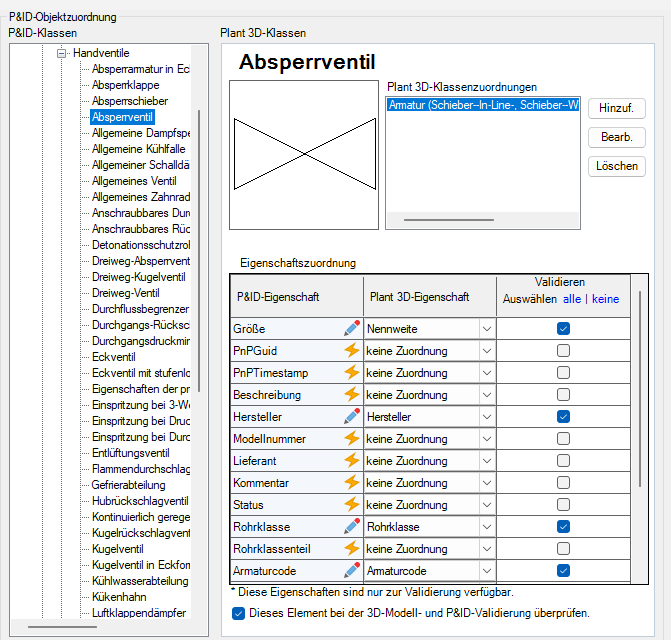Click the lightning icon next to Modellnummer
The width and height of the screenshot is (671, 640).
point(352,439)
